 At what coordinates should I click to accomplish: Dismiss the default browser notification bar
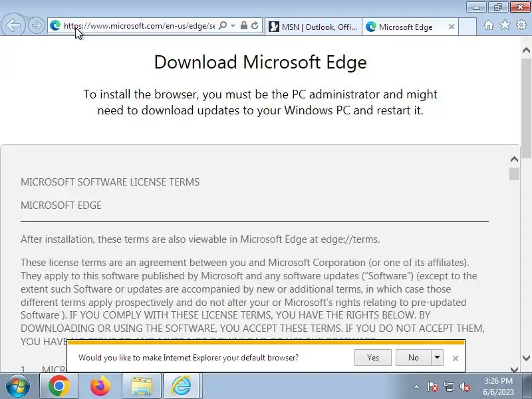tap(456, 358)
